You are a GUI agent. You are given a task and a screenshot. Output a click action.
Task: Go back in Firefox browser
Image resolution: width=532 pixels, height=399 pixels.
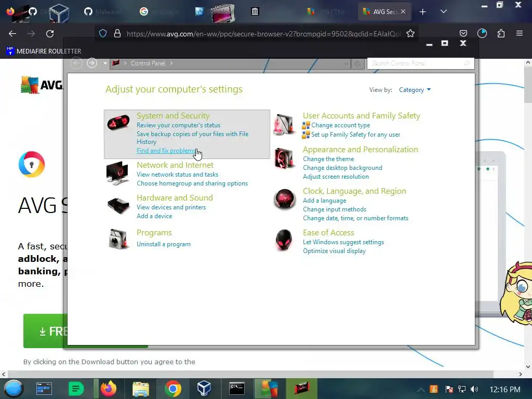tap(12, 34)
